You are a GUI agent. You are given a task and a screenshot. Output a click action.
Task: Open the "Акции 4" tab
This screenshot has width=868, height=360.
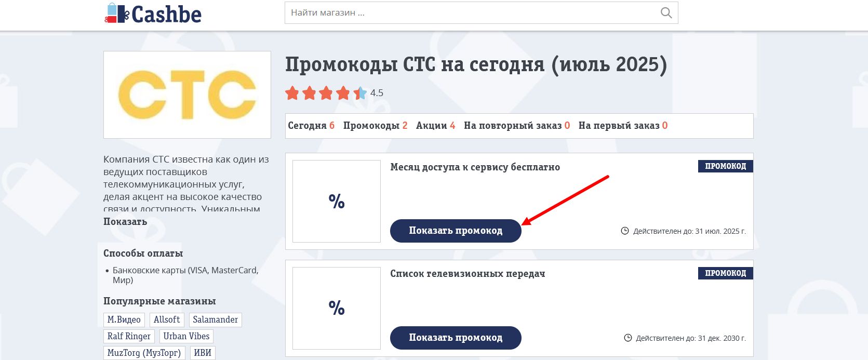pos(435,126)
